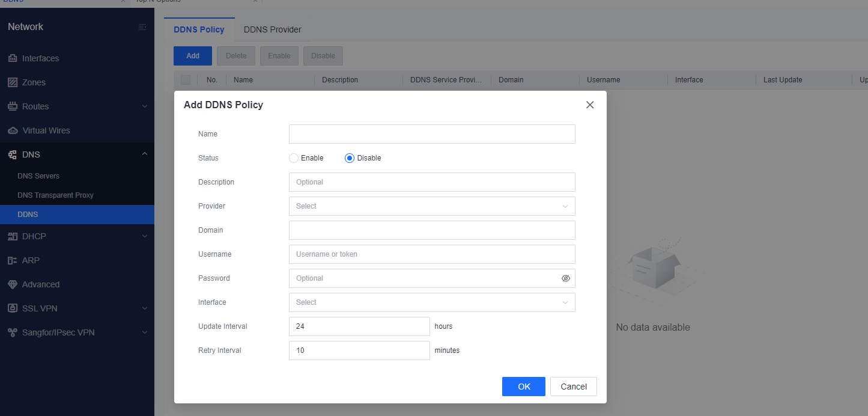The image size is (868, 416).
Task: Select the Disable status radio button
Action: (x=350, y=158)
